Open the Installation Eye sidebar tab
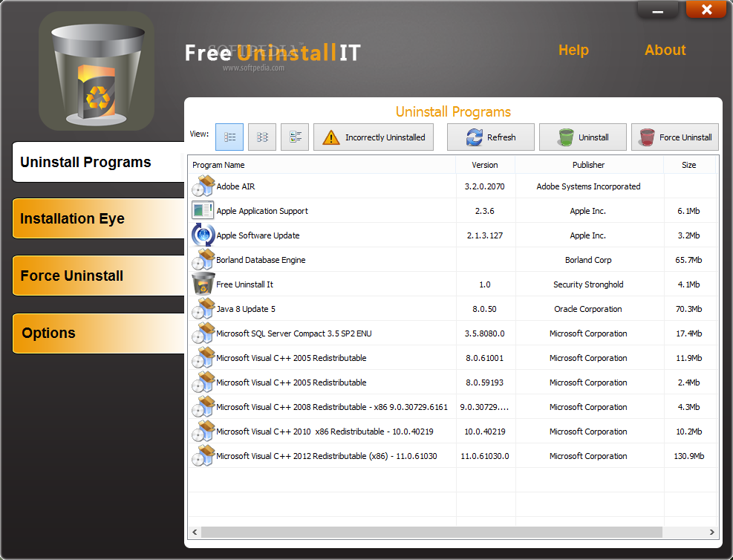 (99, 218)
